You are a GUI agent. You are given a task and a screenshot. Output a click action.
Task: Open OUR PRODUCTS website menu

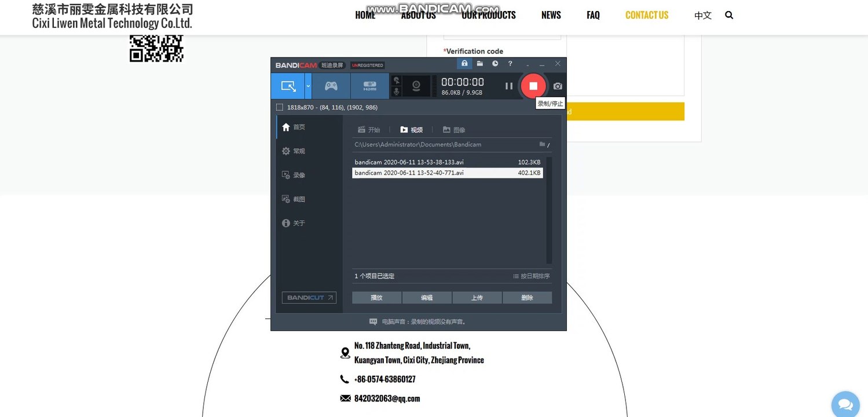coord(489,15)
